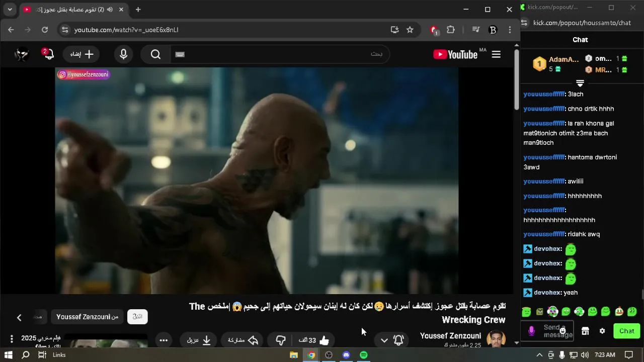Open File Explorer from taskbar
The height and width of the screenshot is (362, 644).
(294, 355)
